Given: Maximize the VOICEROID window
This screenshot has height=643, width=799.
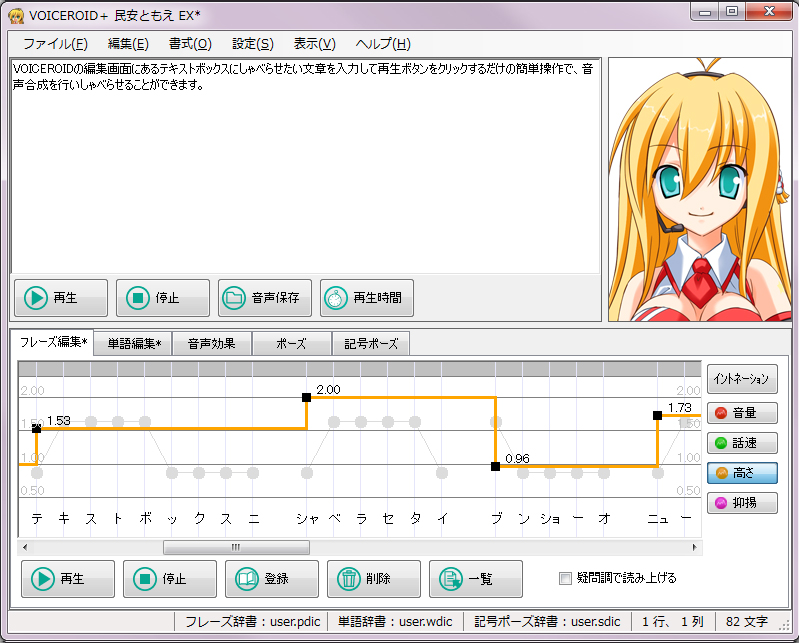Looking at the screenshot, I should (x=732, y=12).
